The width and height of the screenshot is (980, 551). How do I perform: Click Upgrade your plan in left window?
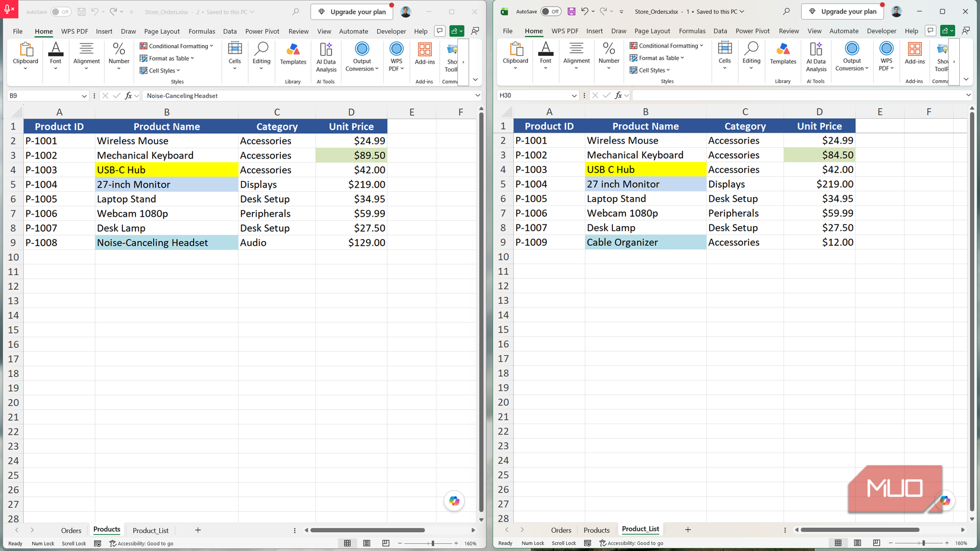coord(352,12)
